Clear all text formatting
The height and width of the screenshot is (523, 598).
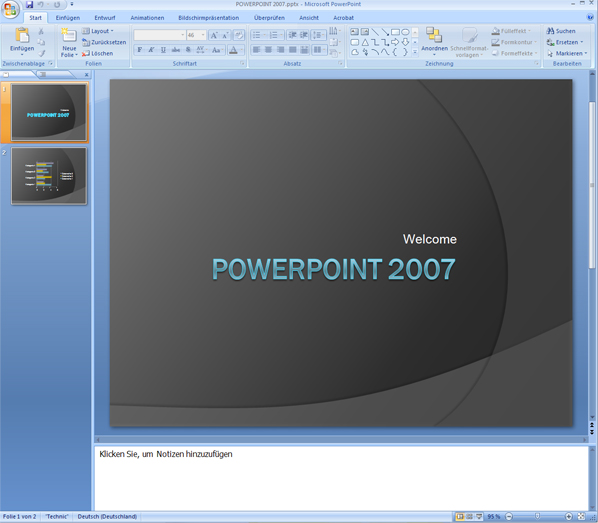pyautogui.click(x=239, y=35)
